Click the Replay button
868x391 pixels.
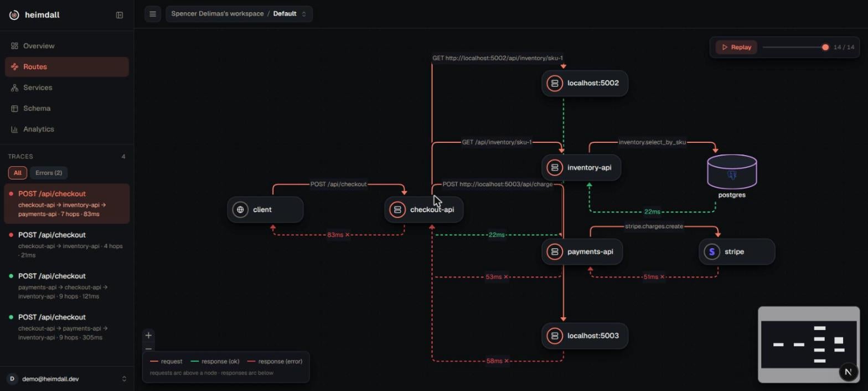pos(737,47)
